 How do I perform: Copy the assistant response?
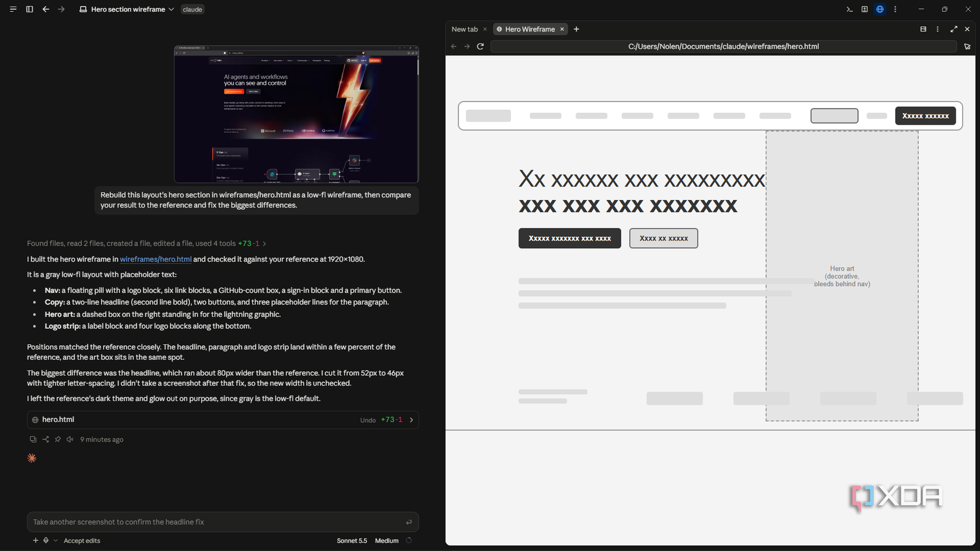point(33,439)
